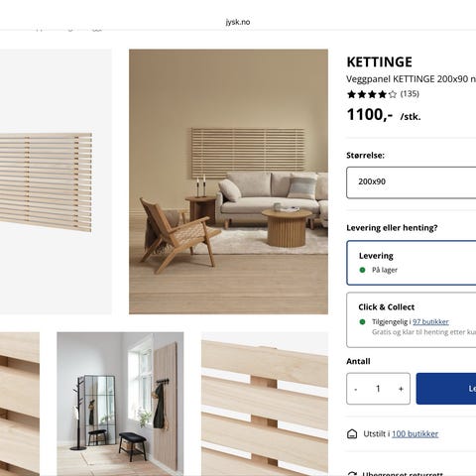Image resolution: width=476 pixels, height=476 pixels.
Task: Click the star rating icons
Action: coord(372,94)
